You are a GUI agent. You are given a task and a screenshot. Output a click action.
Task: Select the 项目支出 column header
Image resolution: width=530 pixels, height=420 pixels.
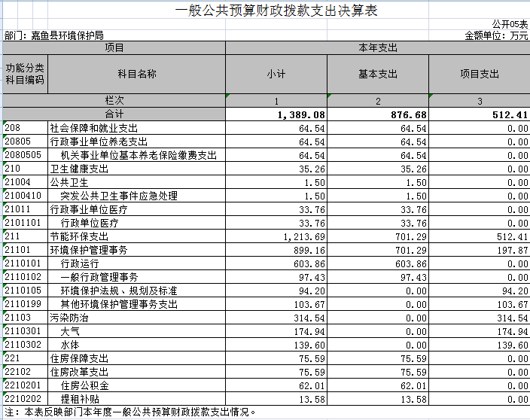pos(480,74)
